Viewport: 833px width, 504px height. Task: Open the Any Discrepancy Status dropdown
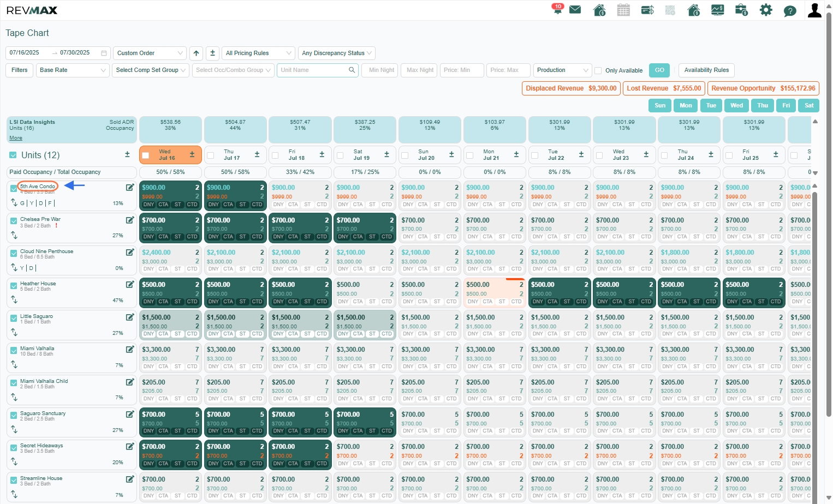337,53
